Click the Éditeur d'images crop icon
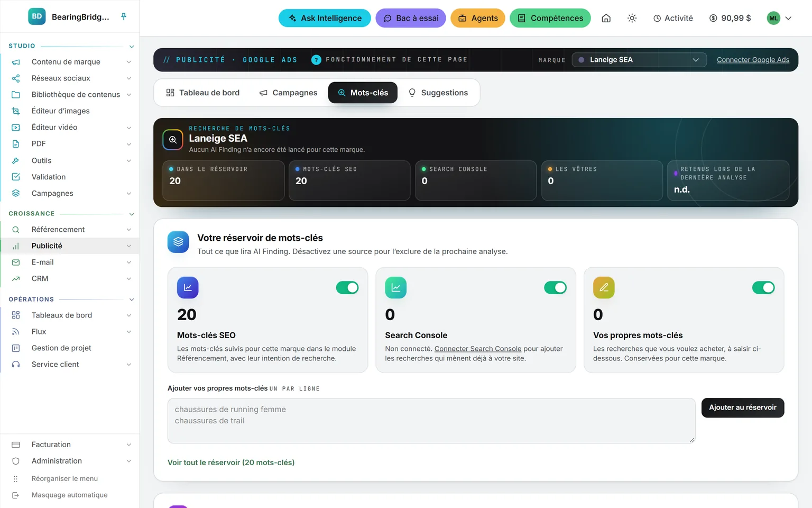Image resolution: width=812 pixels, height=508 pixels. [x=16, y=111]
